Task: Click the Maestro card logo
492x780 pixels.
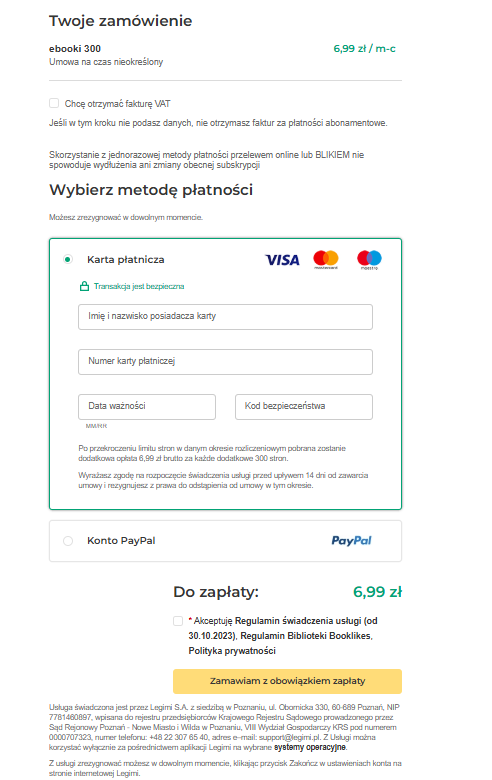Action: pos(369,260)
